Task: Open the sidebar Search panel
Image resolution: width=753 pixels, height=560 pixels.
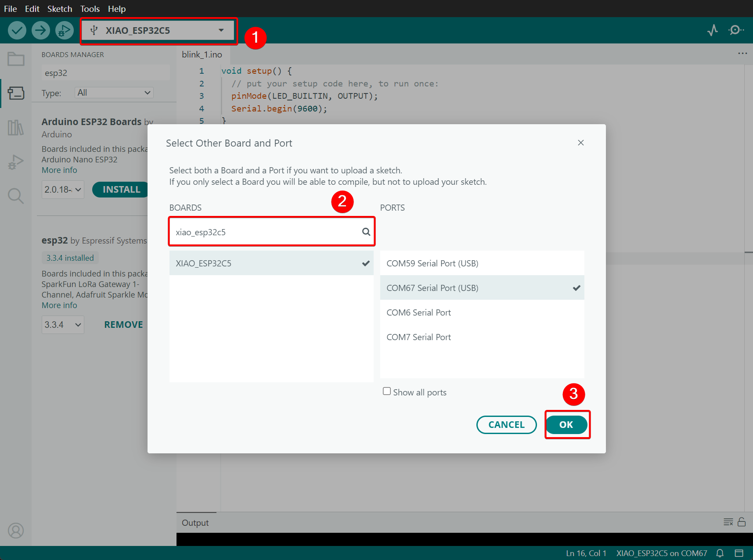Action: point(16,196)
